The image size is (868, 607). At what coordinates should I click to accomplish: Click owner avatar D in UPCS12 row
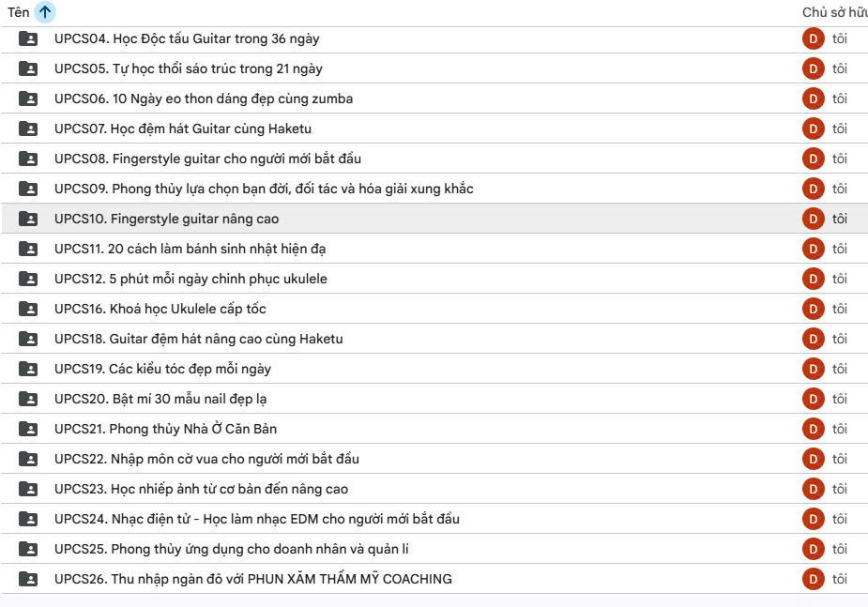tap(814, 279)
